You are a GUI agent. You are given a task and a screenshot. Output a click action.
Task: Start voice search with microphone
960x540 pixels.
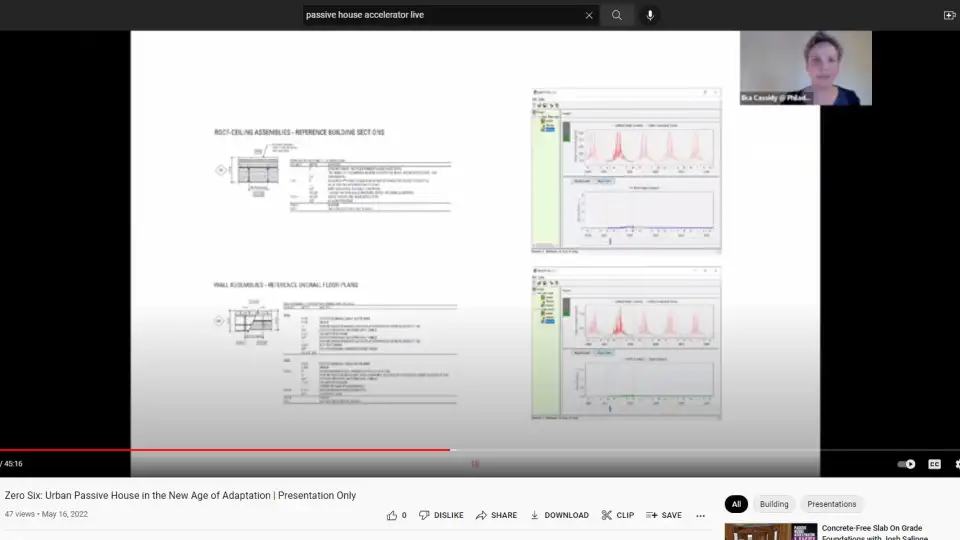(650, 15)
